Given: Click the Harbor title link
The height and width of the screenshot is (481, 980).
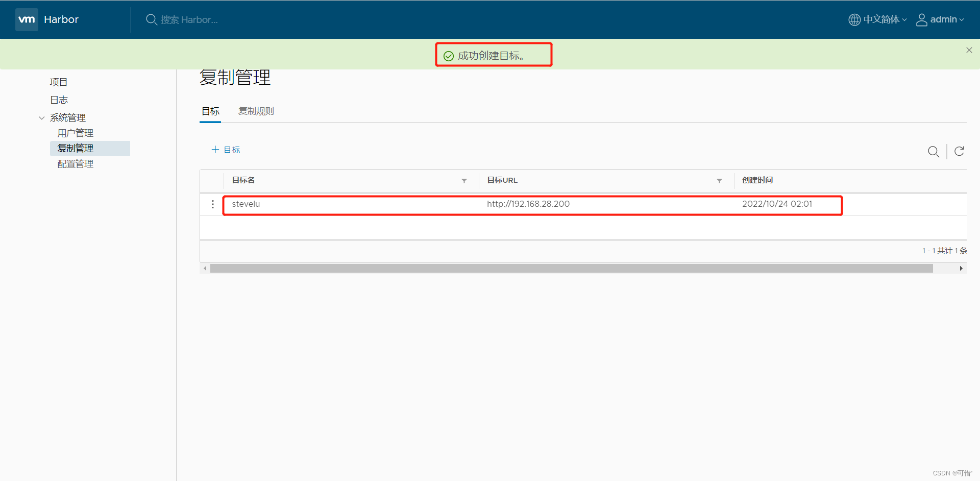Looking at the screenshot, I should click(61, 19).
